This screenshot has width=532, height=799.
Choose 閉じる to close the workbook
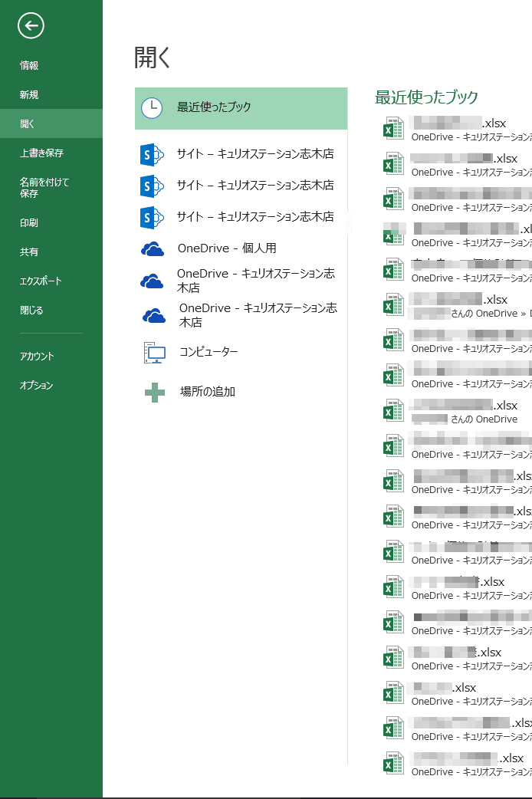[51, 310]
